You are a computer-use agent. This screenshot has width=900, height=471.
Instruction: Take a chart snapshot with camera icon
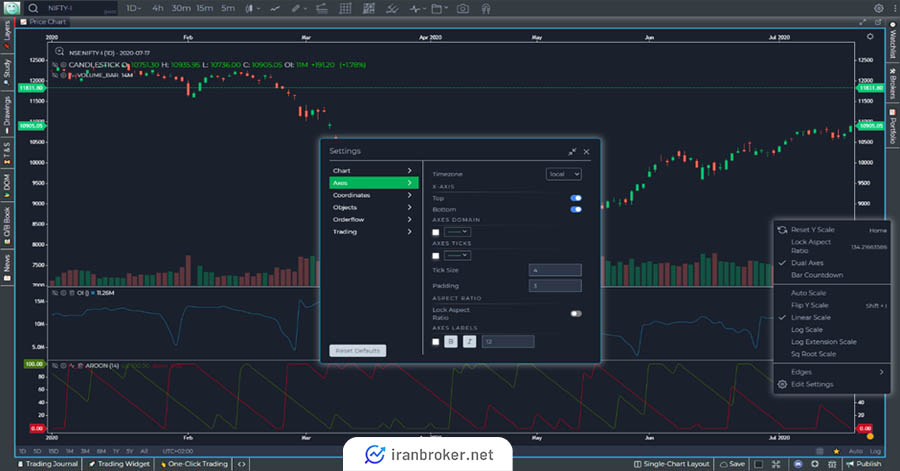463,8
